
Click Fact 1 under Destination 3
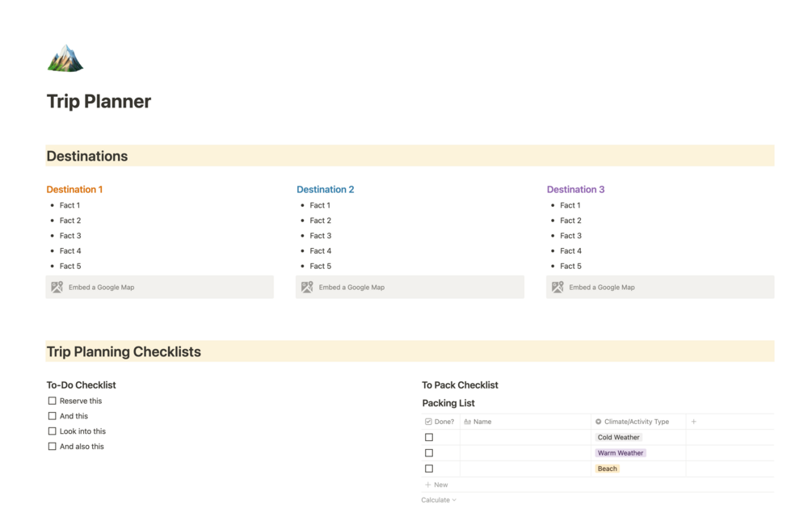[570, 205]
